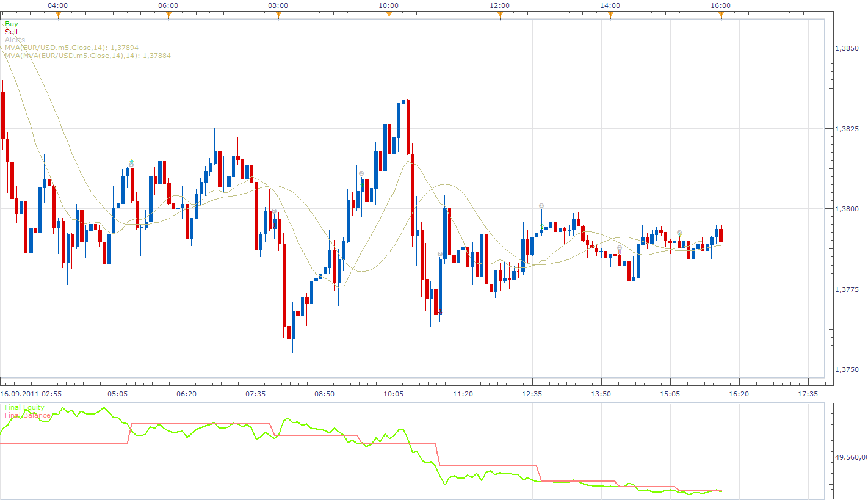
Task: Click the 15:05 time axis label
Action: click(670, 394)
